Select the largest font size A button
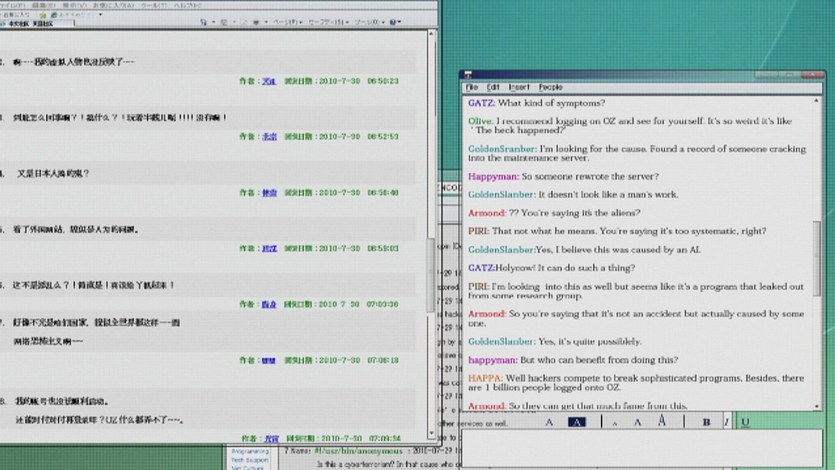835x470 pixels. tap(661, 422)
